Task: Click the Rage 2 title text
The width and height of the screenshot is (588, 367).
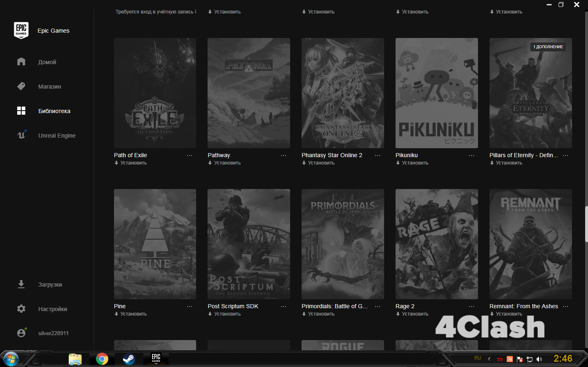Action: pyautogui.click(x=405, y=306)
